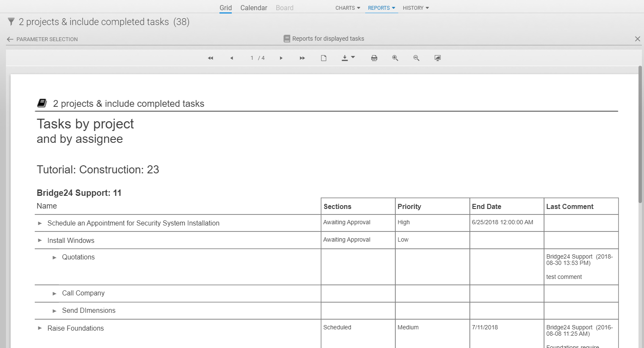644x348 pixels.
Task: Click the report book icon in header
Action: (x=42, y=103)
